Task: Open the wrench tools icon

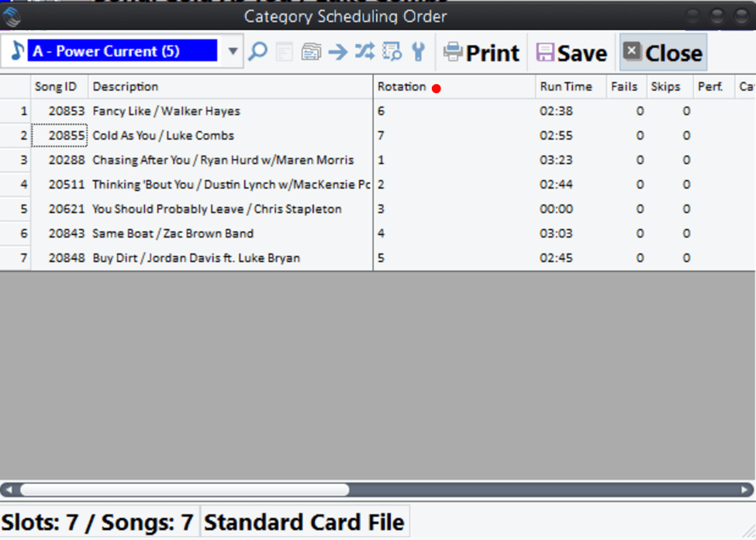Action: [418, 52]
